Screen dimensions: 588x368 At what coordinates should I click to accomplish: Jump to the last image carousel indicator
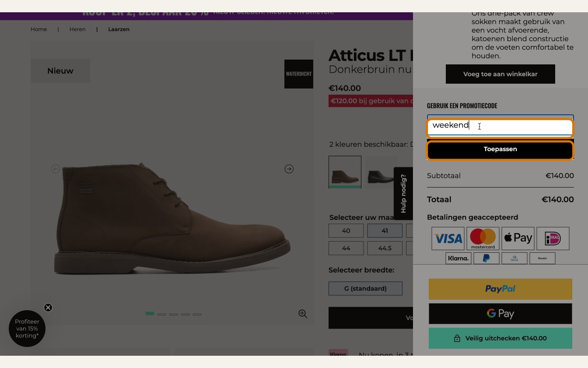click(x=197, y=314)
